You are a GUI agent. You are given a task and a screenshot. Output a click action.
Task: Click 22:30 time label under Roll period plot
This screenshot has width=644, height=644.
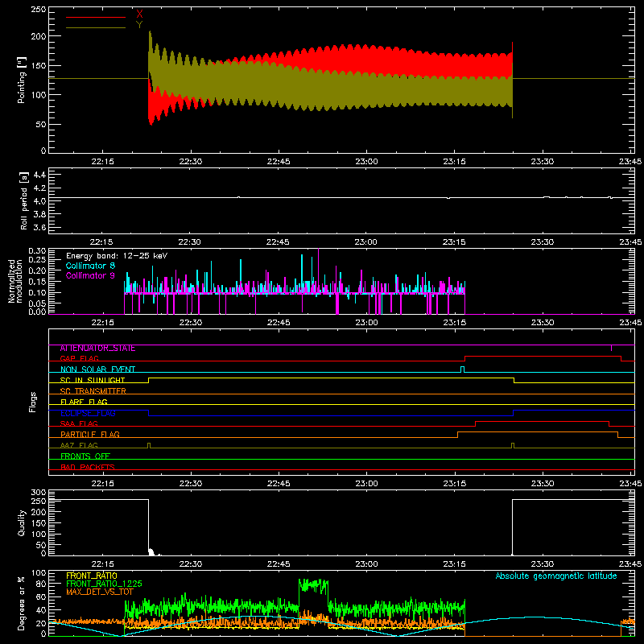pos(190,242)
